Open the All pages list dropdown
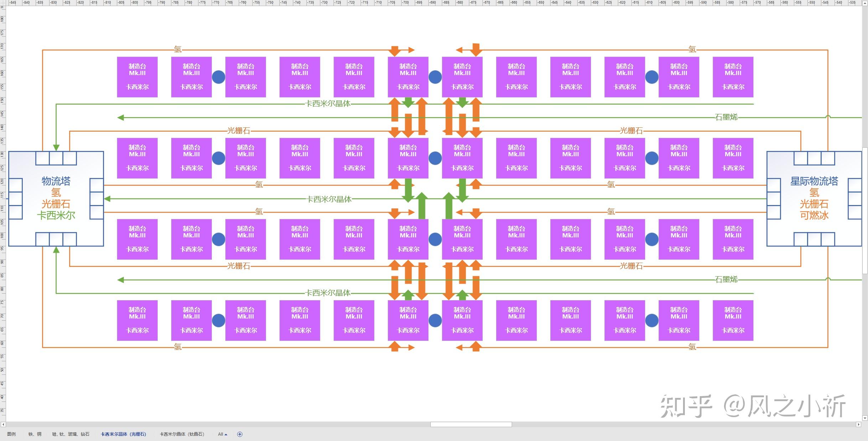Image resolution: width=868 pixels, height=441 pixels. pyautogui.click(x=222, y=434)
